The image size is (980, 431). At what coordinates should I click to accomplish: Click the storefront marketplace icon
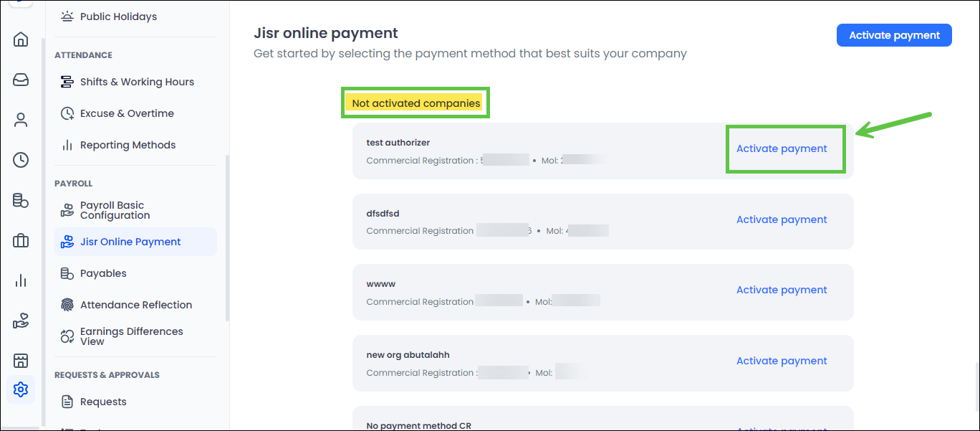pos(21,360)
